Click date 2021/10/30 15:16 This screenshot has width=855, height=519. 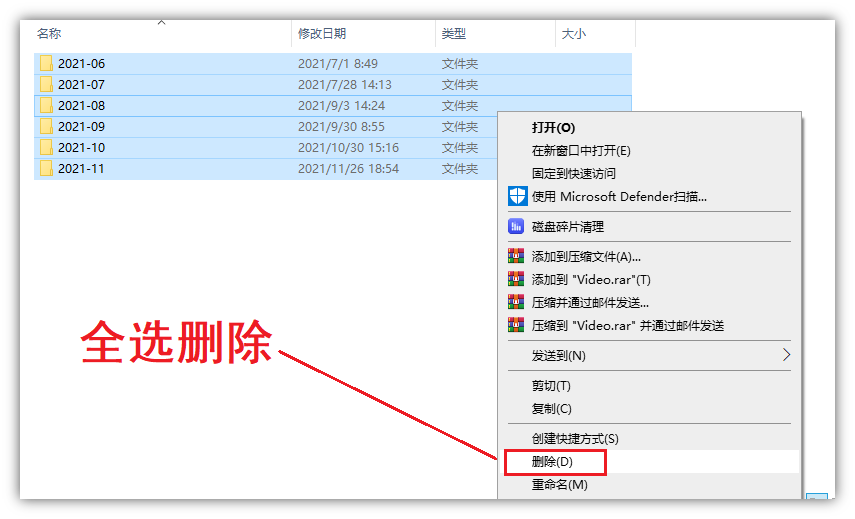(348, 148)
